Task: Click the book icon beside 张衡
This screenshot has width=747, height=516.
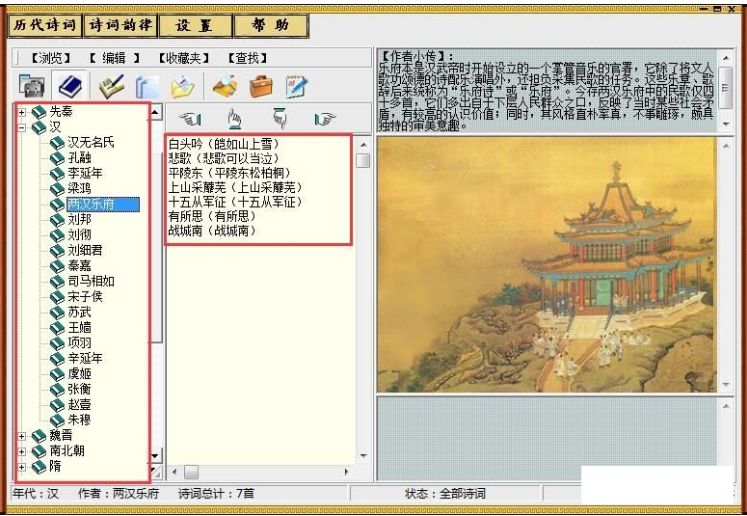Action: tap(57, 389)
